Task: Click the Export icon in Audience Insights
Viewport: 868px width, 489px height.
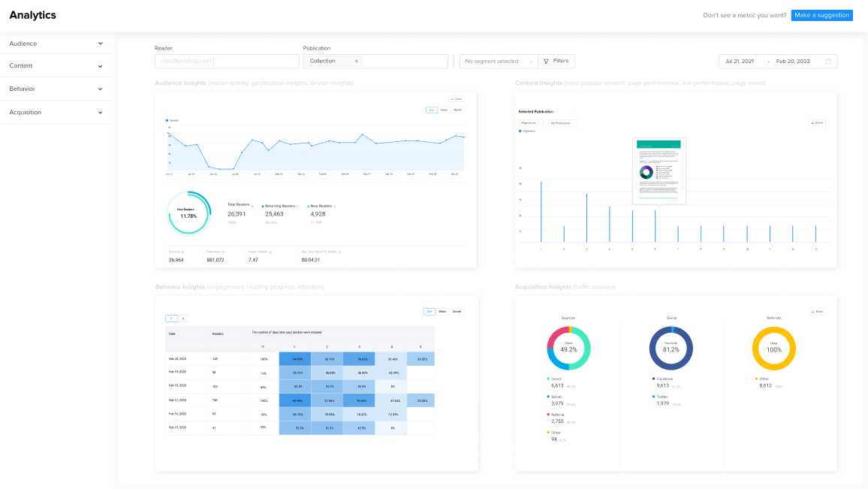Action: pyautogui.click(x=451, y=98)
